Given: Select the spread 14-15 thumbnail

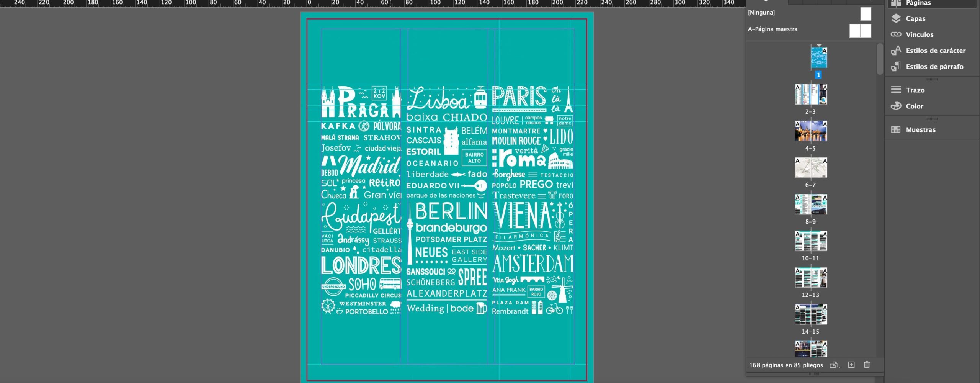Looking at the screenshot, I should point(811,314).
